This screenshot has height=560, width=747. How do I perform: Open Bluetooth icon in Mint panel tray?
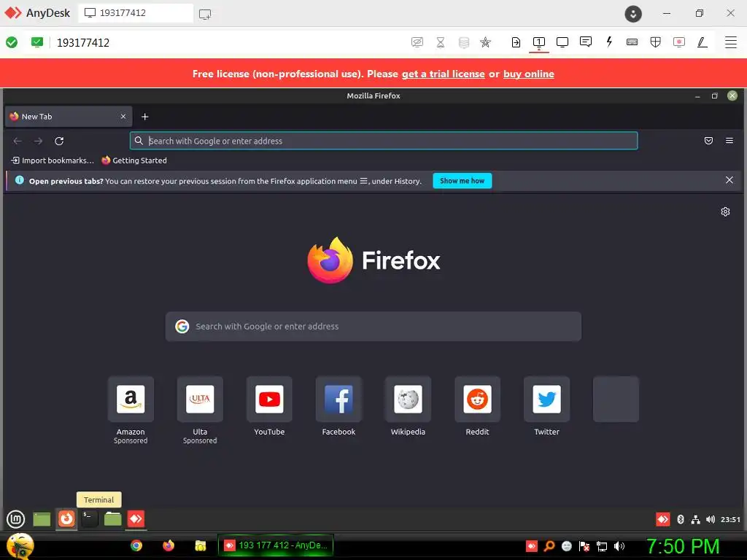point(681,519)
